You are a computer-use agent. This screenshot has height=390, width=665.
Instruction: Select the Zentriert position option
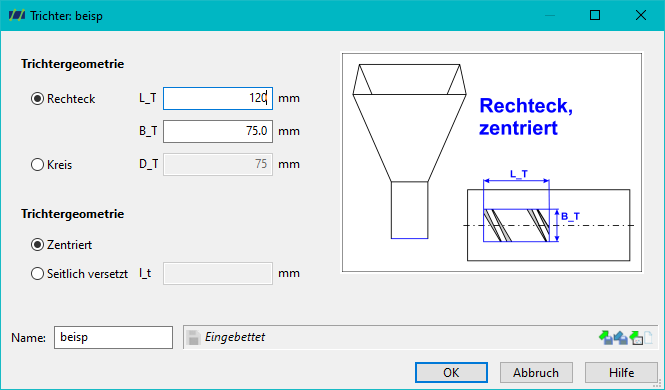38,245
